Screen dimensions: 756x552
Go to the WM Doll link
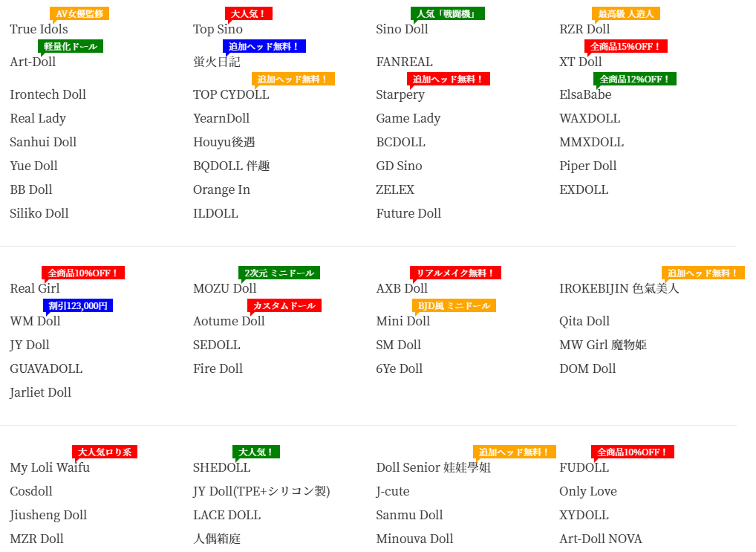pos(35,321)
